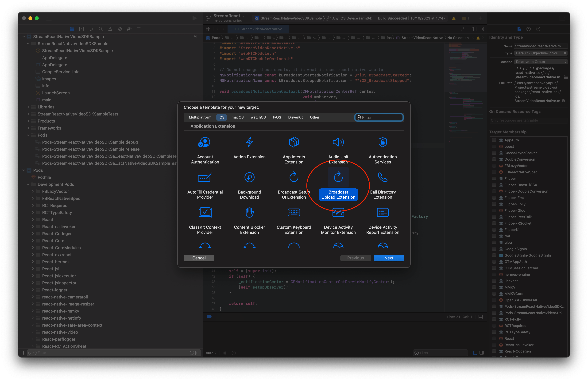Enable AppAuth target membership checkbox
This screenshot has width=588, height=381.
[x=494, y=140]
